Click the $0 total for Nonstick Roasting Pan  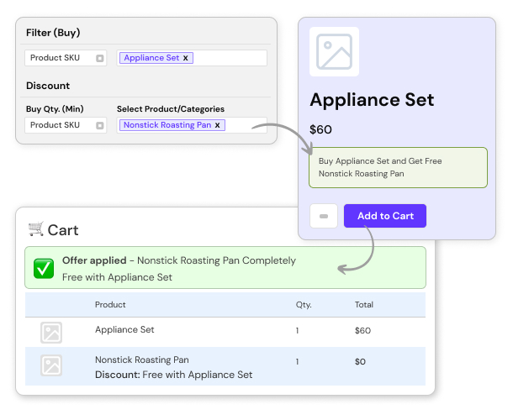361,361
